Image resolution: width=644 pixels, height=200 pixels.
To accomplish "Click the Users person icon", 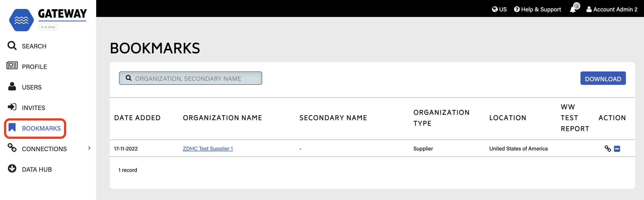I will coord(12,86).
